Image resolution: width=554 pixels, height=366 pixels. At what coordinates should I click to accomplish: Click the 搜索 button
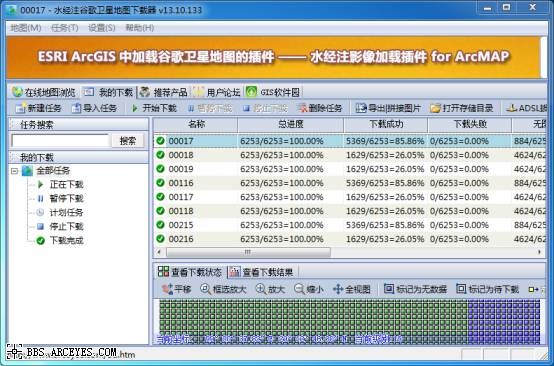point(128,141)
